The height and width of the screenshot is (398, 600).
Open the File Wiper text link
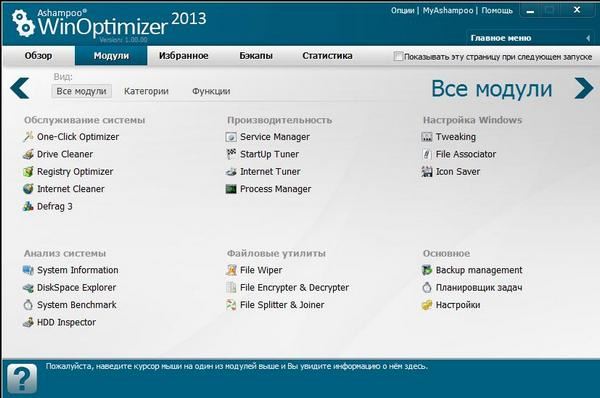pyautogui.click(x=261, y=270)
